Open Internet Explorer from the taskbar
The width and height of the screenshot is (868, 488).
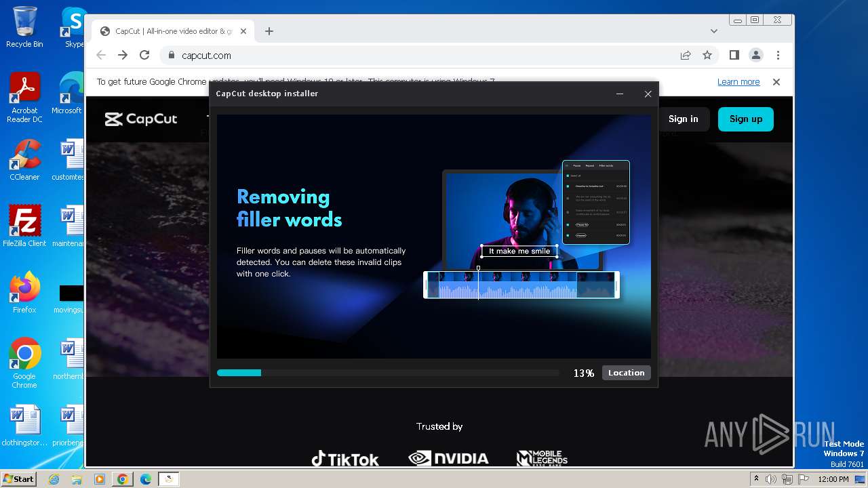point(54,479)
